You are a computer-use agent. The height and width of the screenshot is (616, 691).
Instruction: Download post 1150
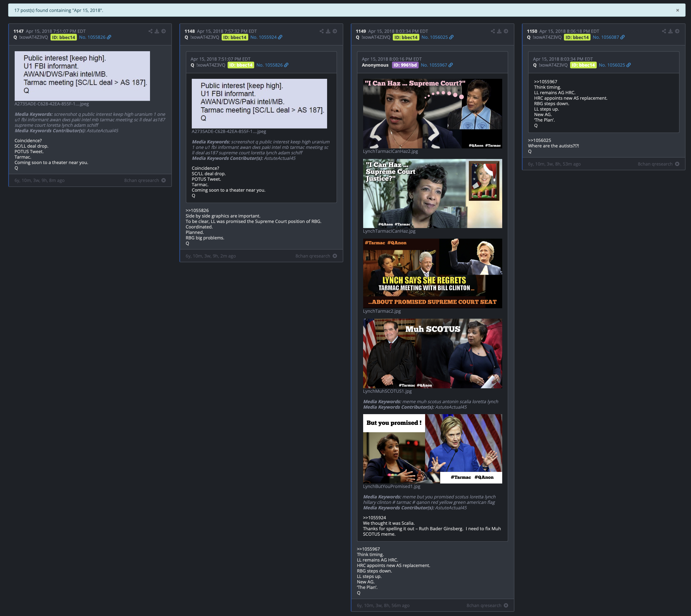(670, 31)
